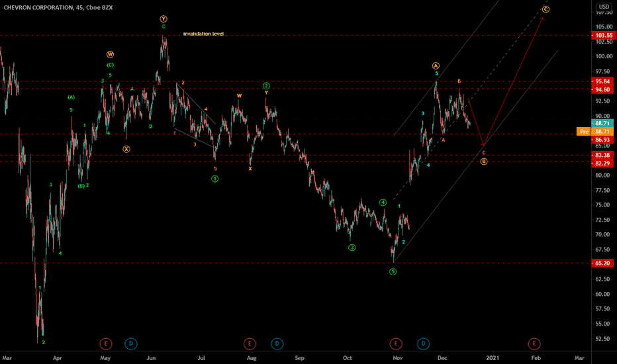Select the orange circled W wave label
Viewport: 617px width, 364px height.
[x=110, y=54]
